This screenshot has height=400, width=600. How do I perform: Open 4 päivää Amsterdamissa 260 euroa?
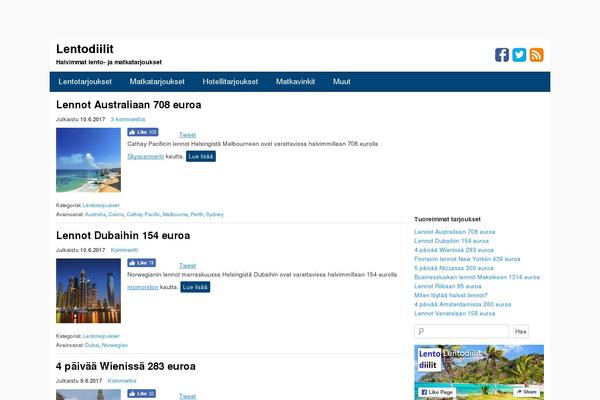pyautogui.click(x=463, y=304)
